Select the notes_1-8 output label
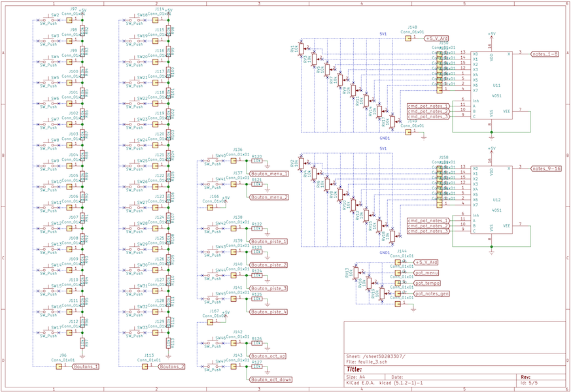Viewport: 571px width, 392px height. (x=545, y=54)
